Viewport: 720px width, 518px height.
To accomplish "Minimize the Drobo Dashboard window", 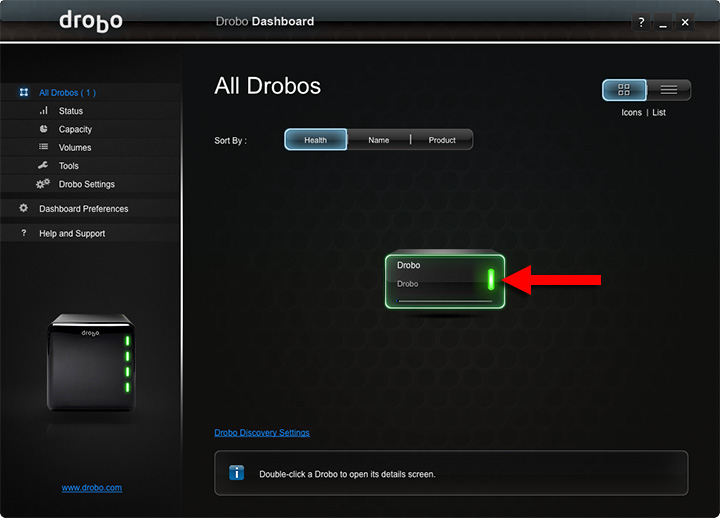I will coord(663,22).
